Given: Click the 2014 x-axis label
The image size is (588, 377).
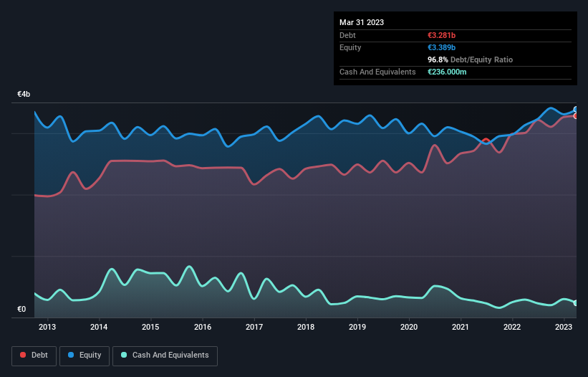Looking at the screenshot, I should (99, 327).
